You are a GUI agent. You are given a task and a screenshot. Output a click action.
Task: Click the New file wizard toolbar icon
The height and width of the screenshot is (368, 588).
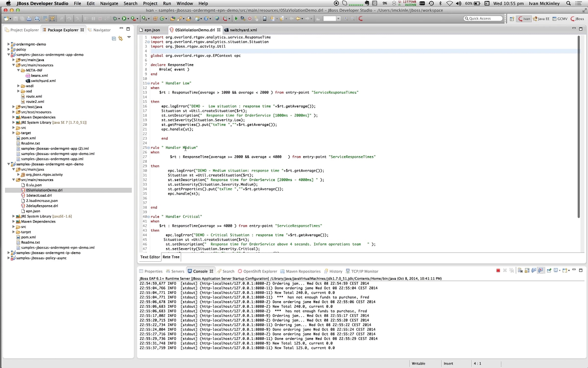(6, 19)
